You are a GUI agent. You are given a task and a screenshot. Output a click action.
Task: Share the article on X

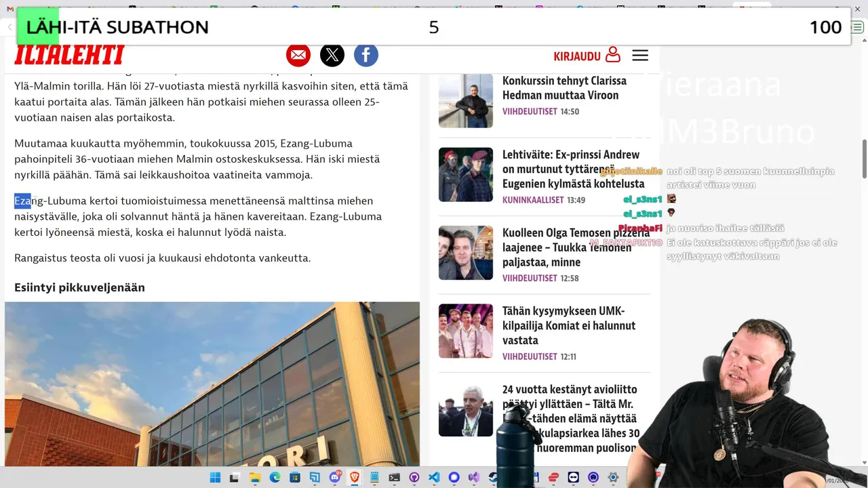(332, 55)
